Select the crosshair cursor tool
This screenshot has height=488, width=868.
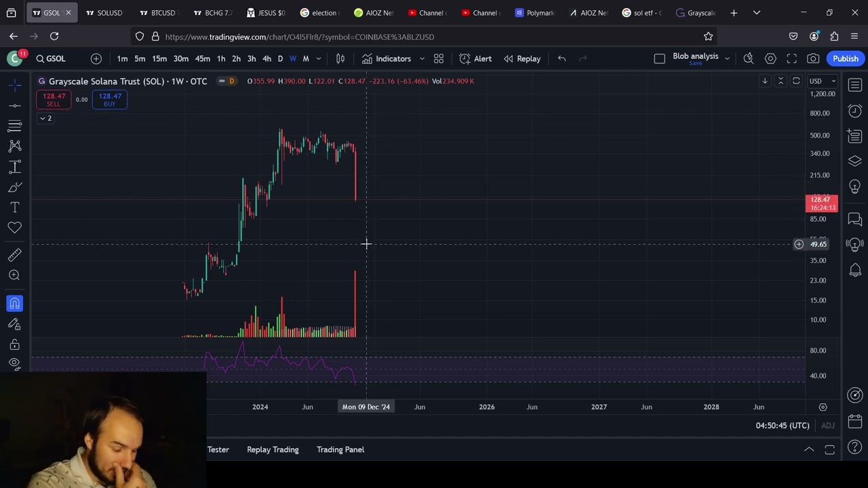14,85
